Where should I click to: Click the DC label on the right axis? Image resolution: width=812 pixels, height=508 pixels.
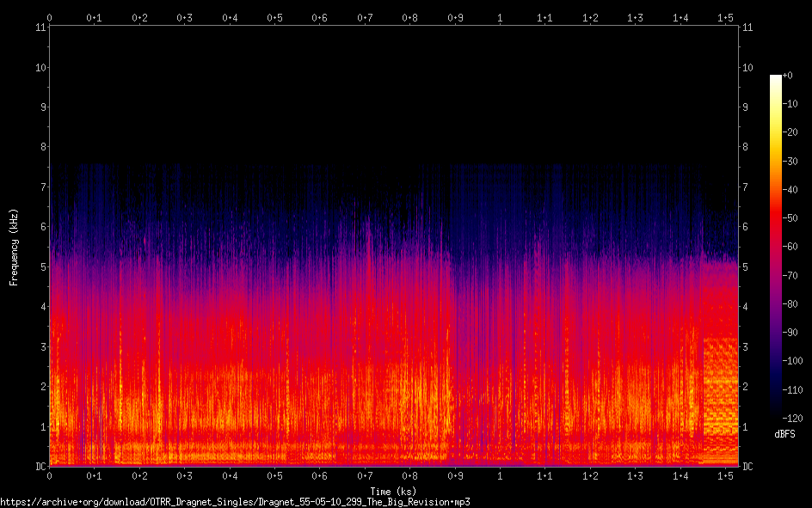[748, 467]
